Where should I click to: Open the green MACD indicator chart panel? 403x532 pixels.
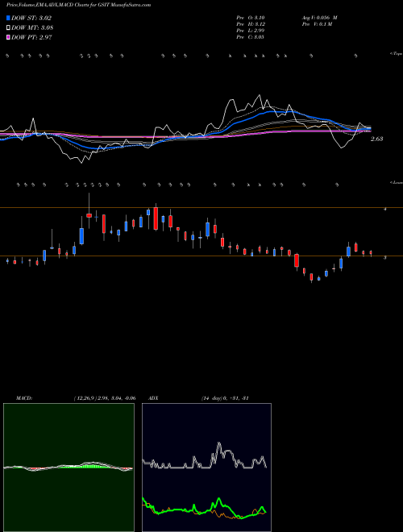69,468
